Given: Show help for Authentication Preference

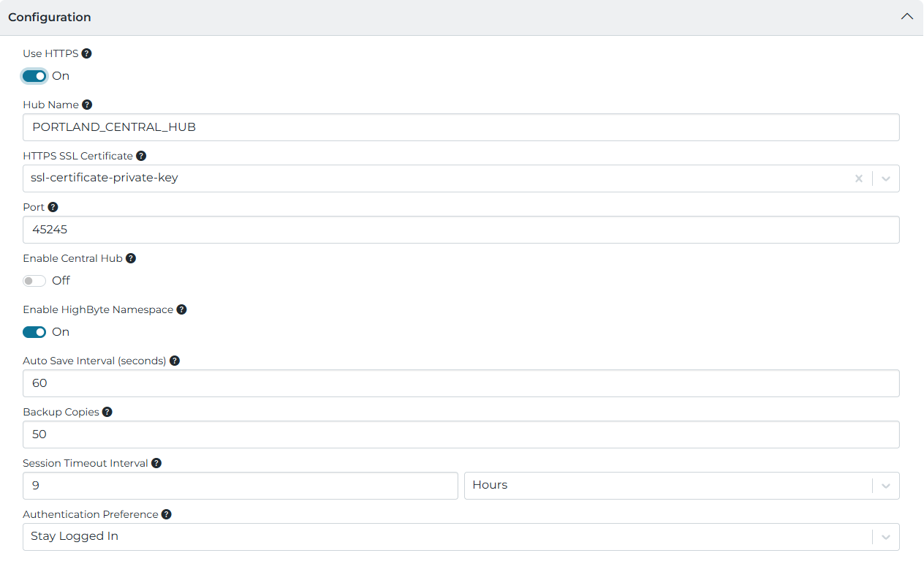Looking at the screenshot, I should pos(166,514).
